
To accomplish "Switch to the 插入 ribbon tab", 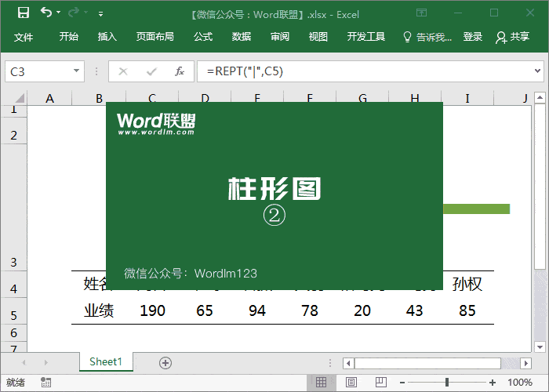I will [x=107, y=36].
